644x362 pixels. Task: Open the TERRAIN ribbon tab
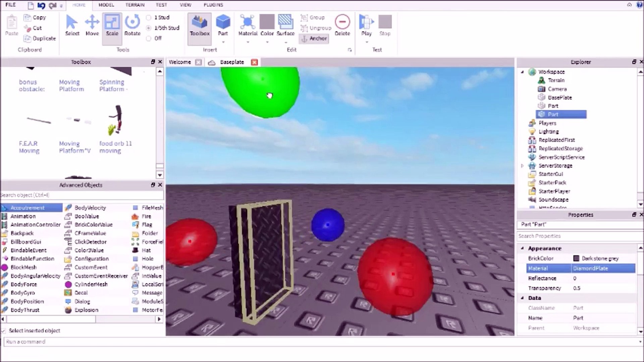(x=135, y=5)
